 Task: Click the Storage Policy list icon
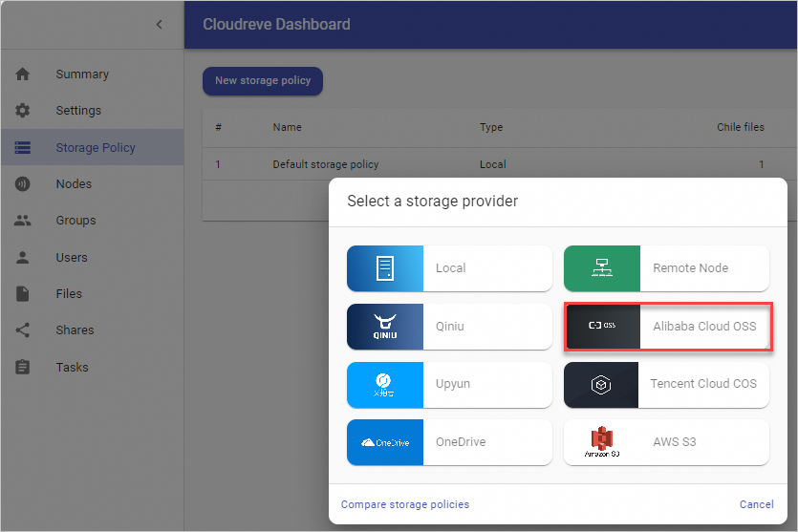[22, 147]
